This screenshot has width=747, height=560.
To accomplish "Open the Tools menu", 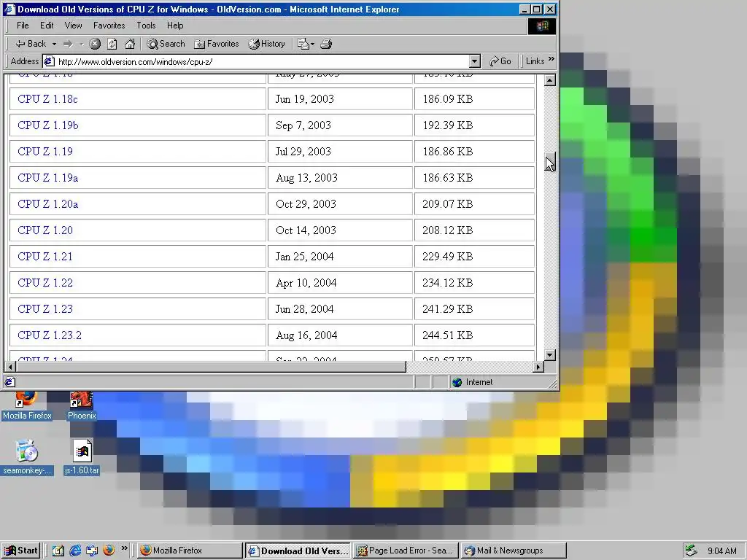I will click(x=146, y=26).
